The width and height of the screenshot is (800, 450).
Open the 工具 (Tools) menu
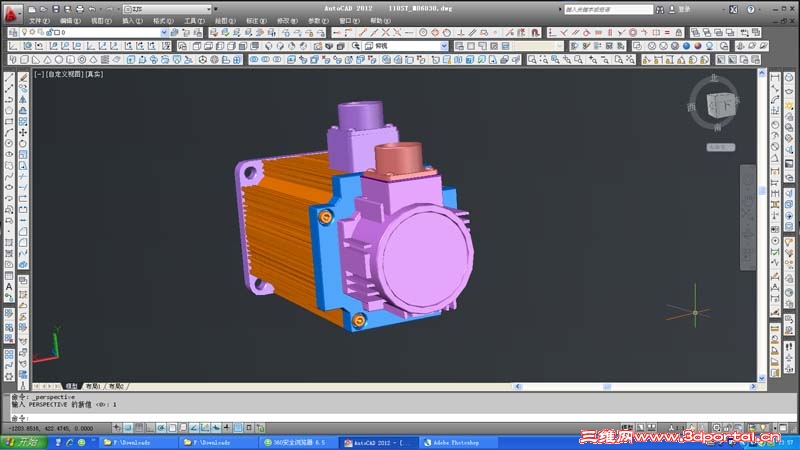194,21
